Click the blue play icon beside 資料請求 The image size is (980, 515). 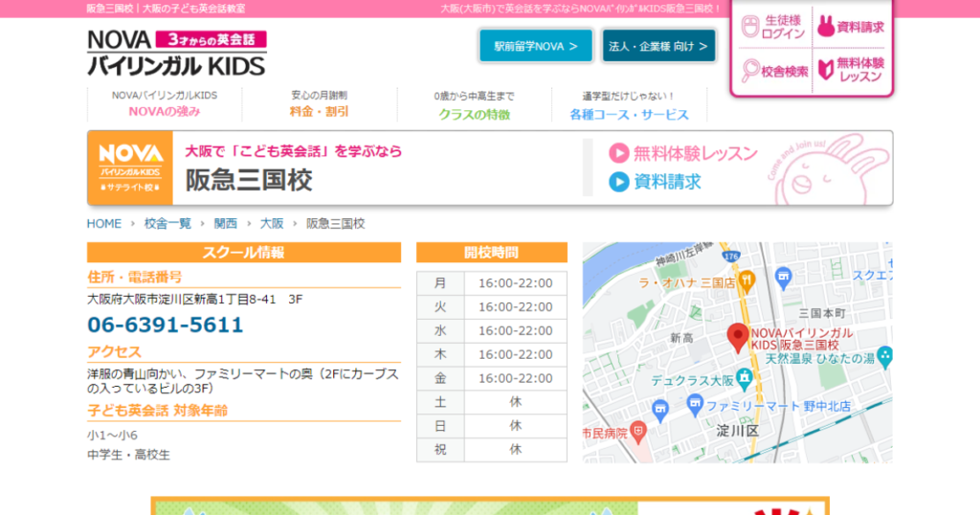[619, 181]
